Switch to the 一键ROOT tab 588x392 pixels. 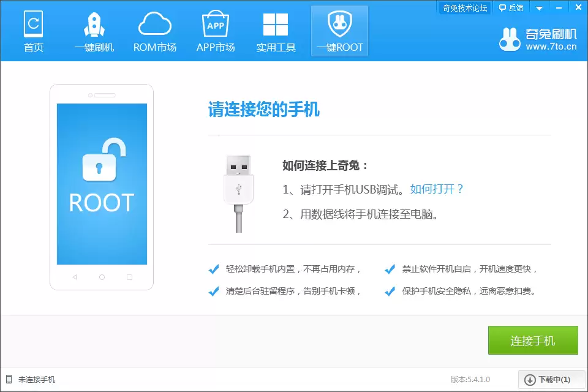[x=339, y=31]
